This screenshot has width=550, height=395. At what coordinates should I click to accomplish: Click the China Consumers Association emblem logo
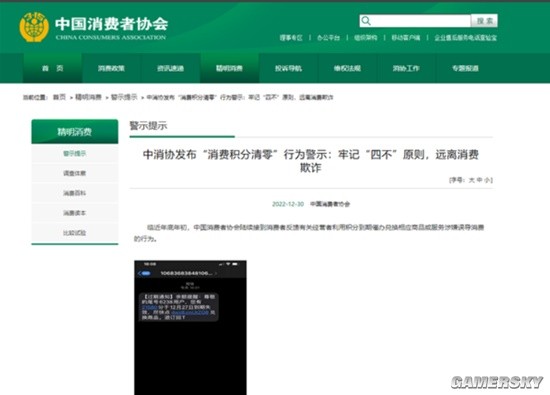click(x=34, y=27)
